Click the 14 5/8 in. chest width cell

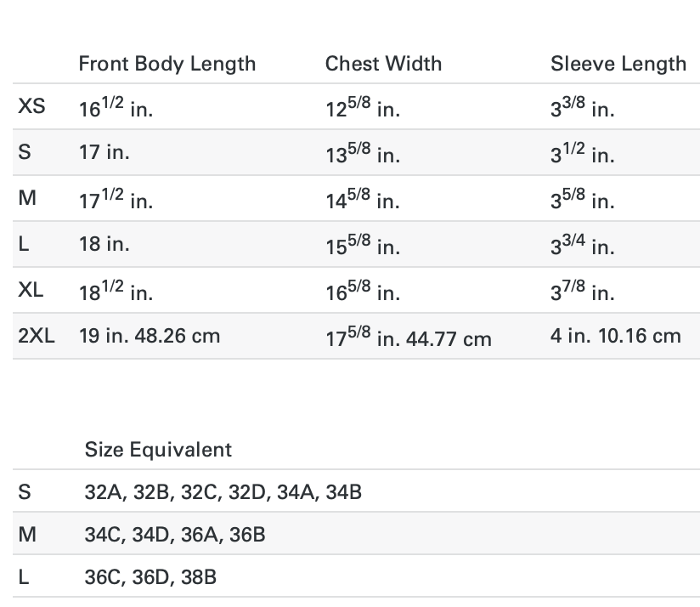(x=363, y=201)
